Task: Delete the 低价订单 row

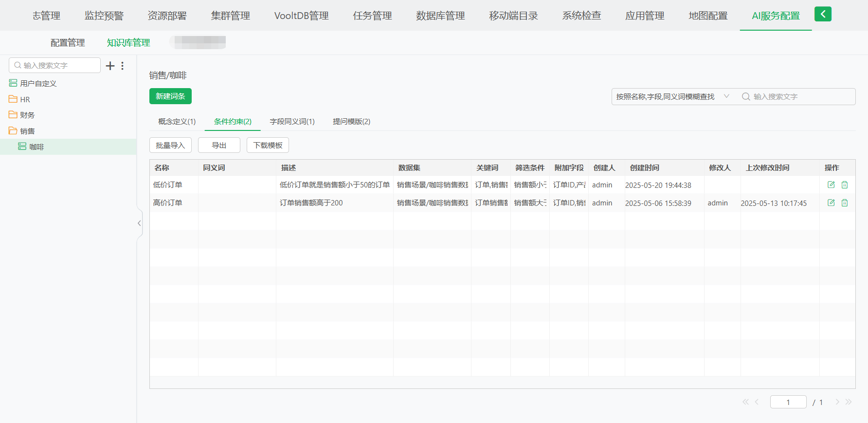Action: pyautogui.click(x=845, y=185)
